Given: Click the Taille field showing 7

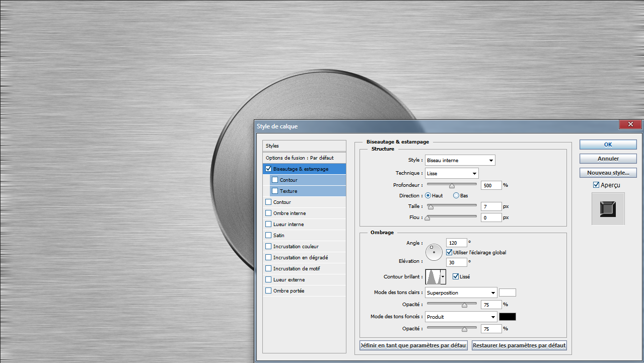Looking at the screenshot, I should (x=491, y=206).
